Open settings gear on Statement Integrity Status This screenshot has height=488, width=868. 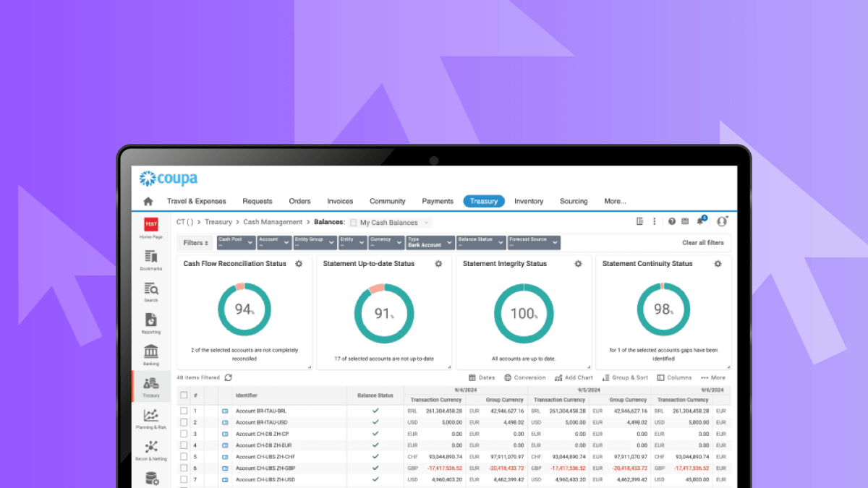click(x=578, y=264)
